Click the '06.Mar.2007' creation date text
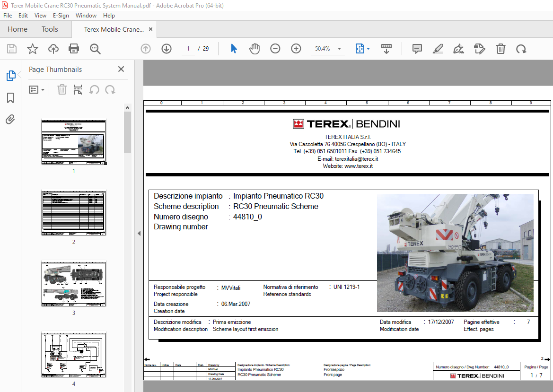This screenshot has height=392, width=553. tap(236, 304)
